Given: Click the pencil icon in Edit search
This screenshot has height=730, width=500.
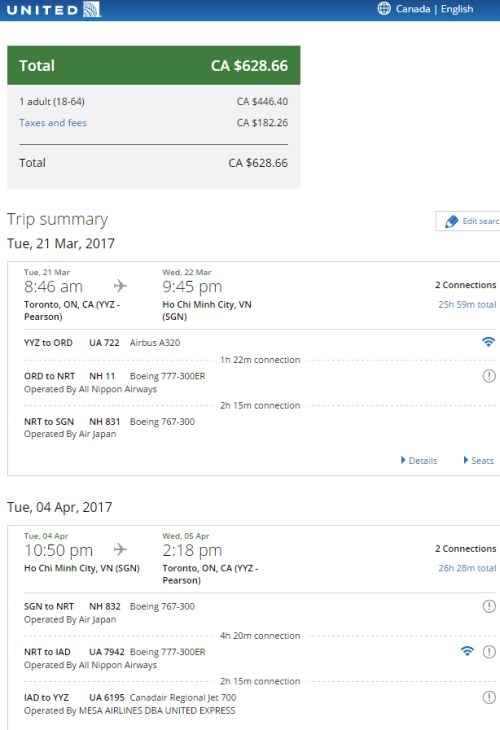Looking at the screenshot, I should tap(452, 221).
